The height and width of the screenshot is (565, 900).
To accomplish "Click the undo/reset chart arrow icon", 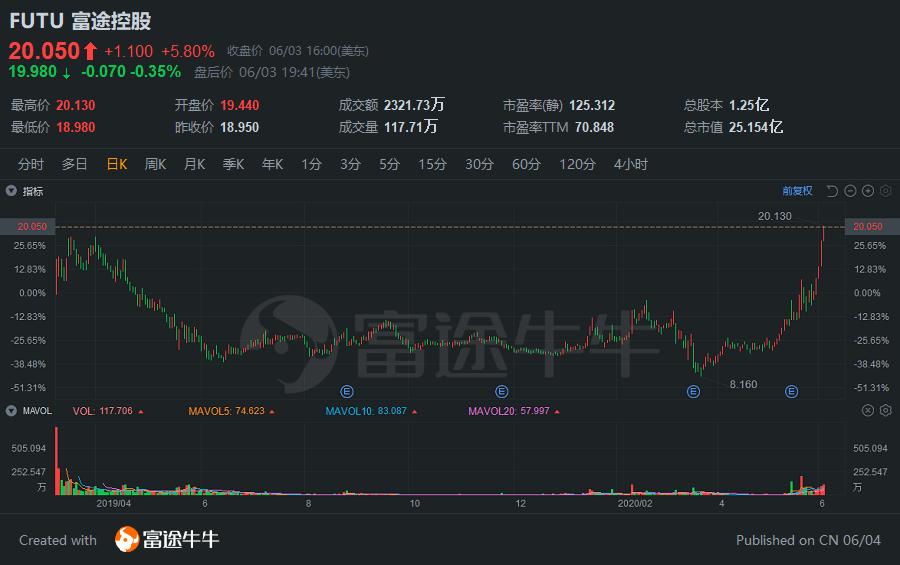I will 832,191.
